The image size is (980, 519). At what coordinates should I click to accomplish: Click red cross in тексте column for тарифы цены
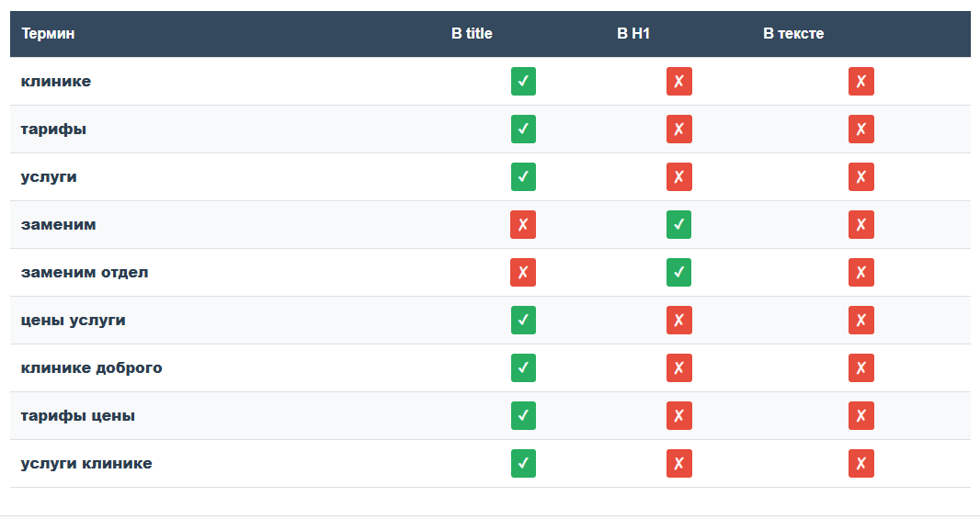860,416
